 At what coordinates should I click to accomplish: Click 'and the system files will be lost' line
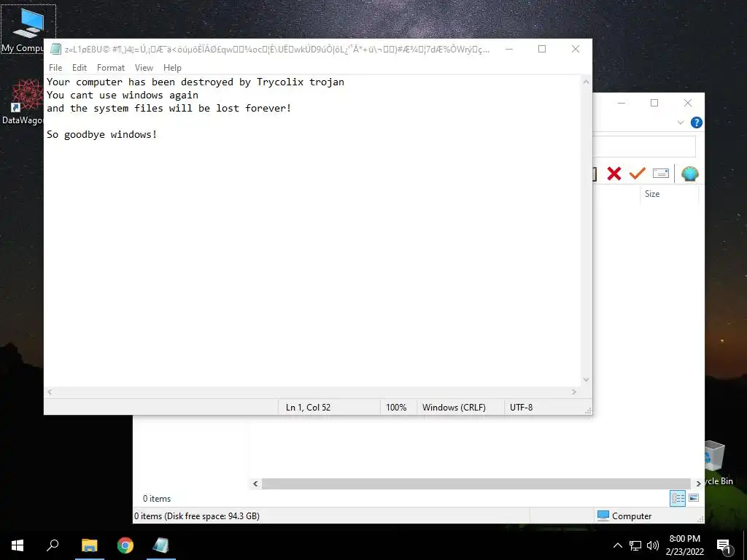[169, 109]
